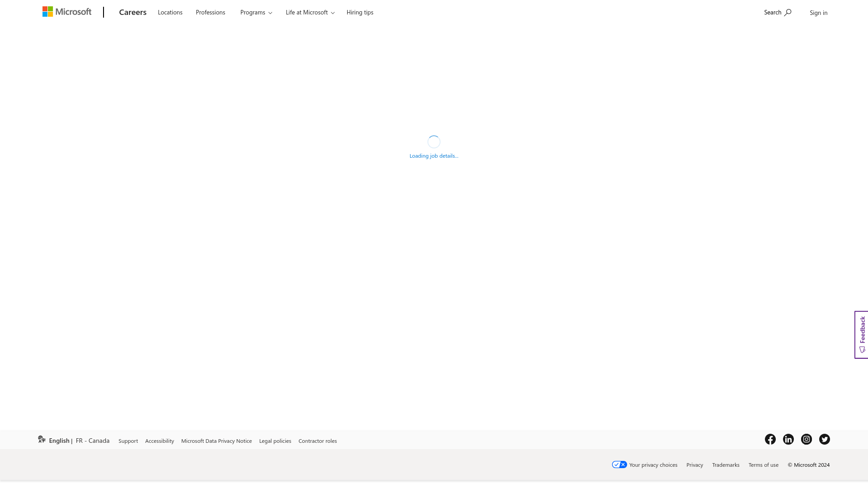
Task: Open Microsoft's Instagram page icon
Action: tap(807, 439)
